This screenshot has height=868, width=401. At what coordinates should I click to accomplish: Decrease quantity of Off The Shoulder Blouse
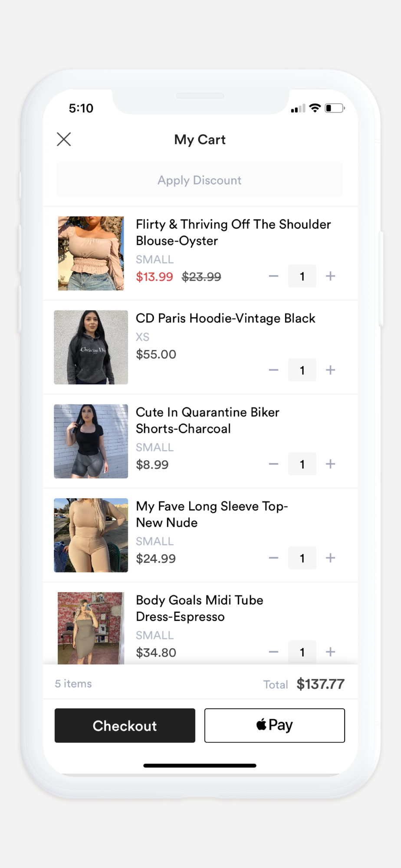click(x=273, y=276)
